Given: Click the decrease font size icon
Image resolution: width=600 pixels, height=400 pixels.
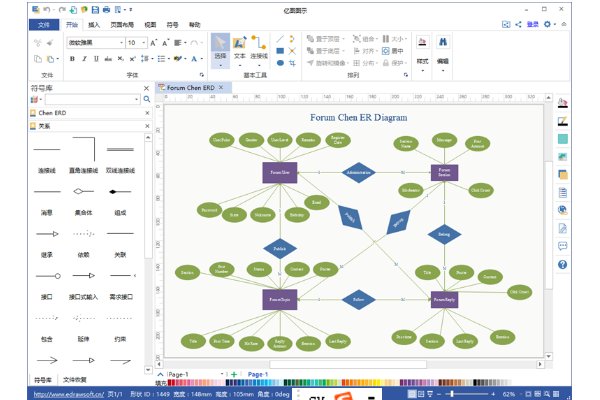Looking at the screenshot, I should click(165, 42).
